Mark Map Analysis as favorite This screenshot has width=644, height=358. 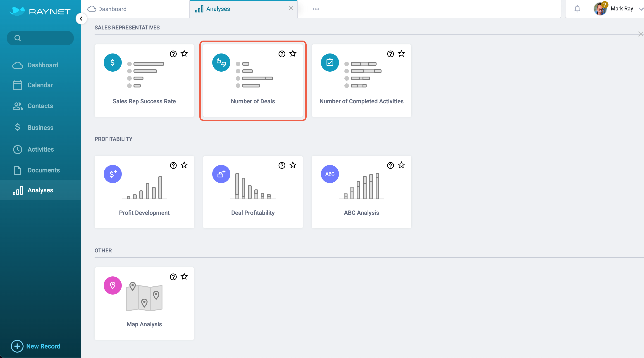pyautogui.click(x=184, y=276)
